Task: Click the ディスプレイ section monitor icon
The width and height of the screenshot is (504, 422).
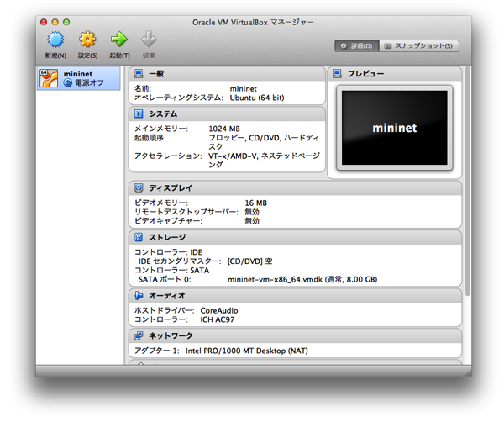Action: (139, 188)
